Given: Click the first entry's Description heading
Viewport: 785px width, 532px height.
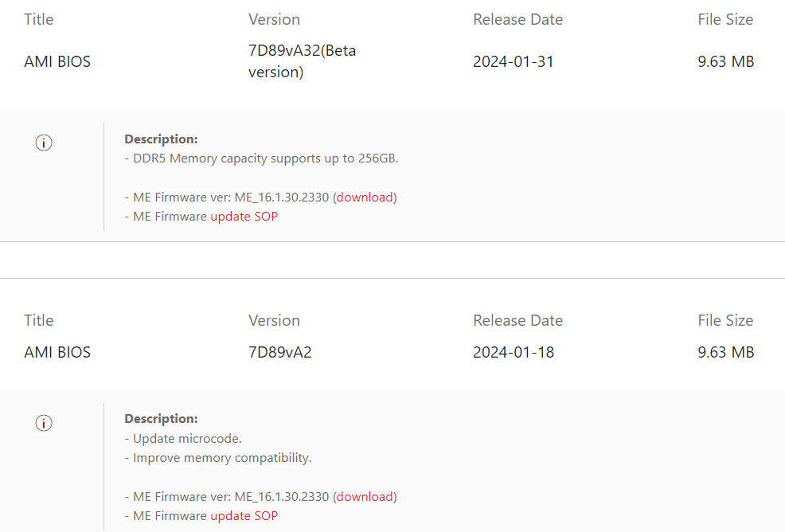Looking at the screenshot, I should [161, 139].
